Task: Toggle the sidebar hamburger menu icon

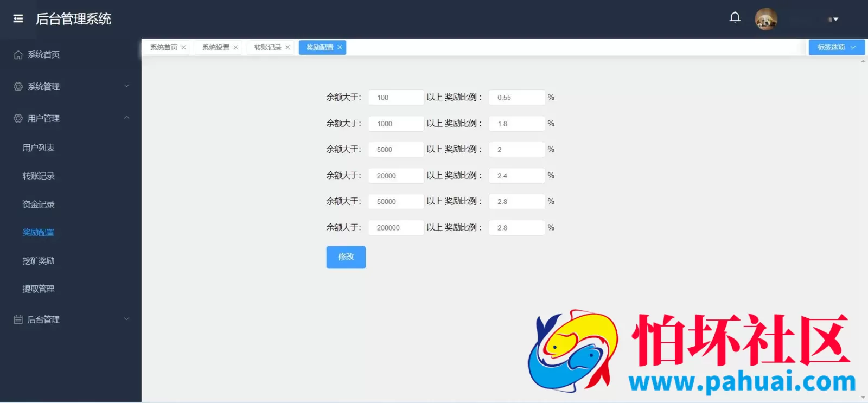Action: tap(18, 19)
